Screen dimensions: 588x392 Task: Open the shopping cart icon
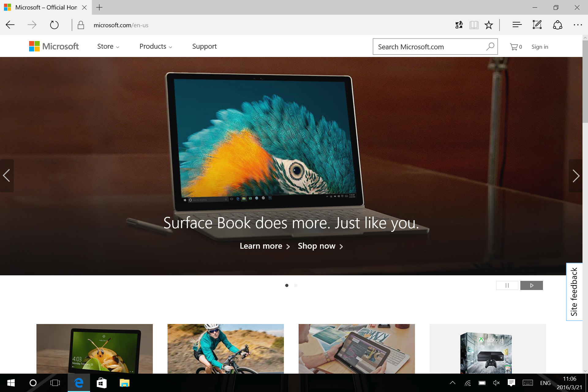tap(514, 47)
